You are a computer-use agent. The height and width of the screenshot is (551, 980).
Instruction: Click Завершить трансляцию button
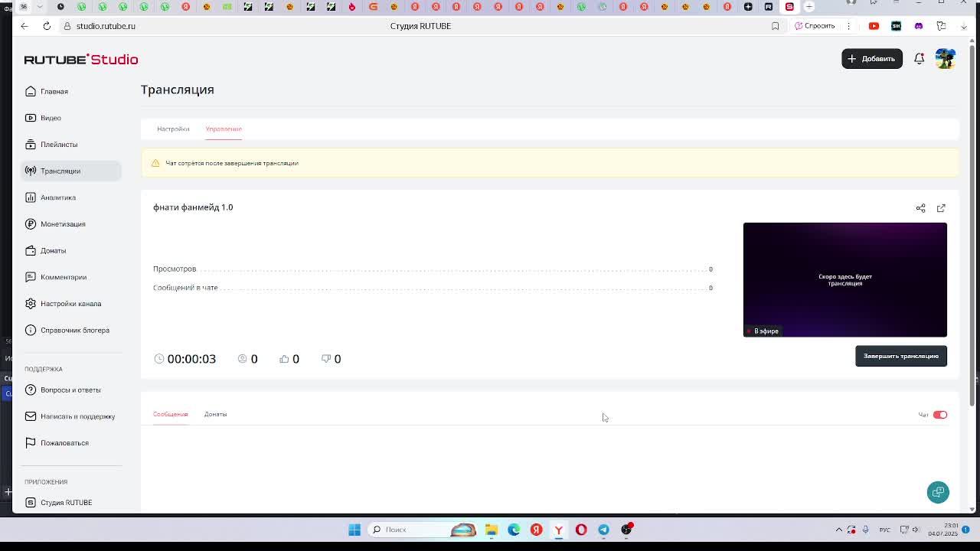click(901, 356)
